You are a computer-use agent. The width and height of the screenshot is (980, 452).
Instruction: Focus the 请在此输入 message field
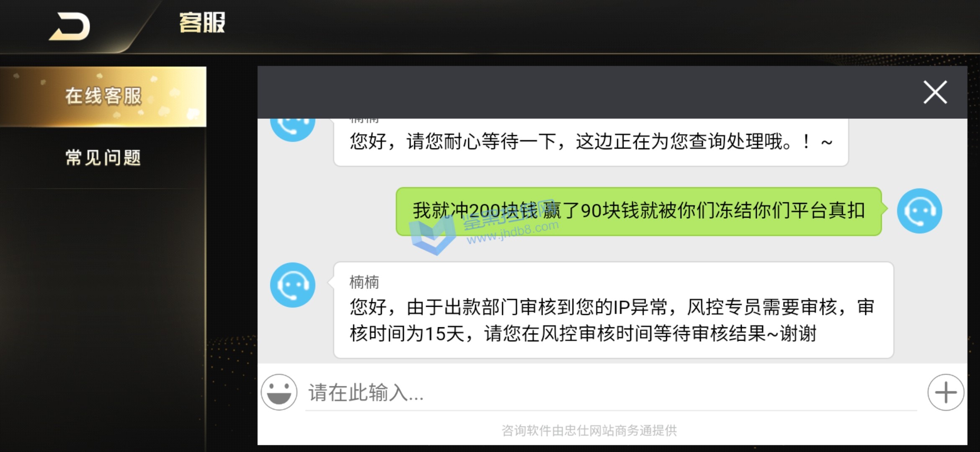click(611, 393)
